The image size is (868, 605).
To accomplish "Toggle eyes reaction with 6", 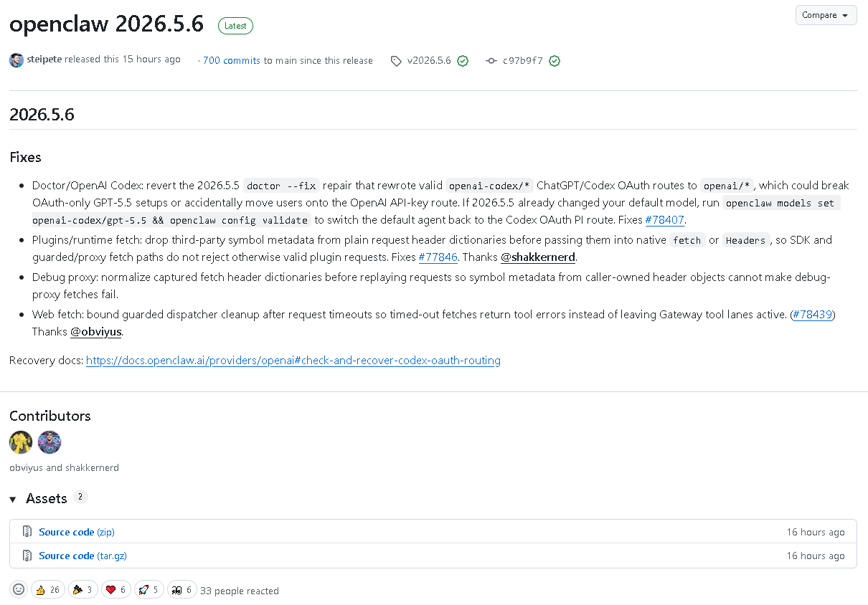I will click(181, 589).
